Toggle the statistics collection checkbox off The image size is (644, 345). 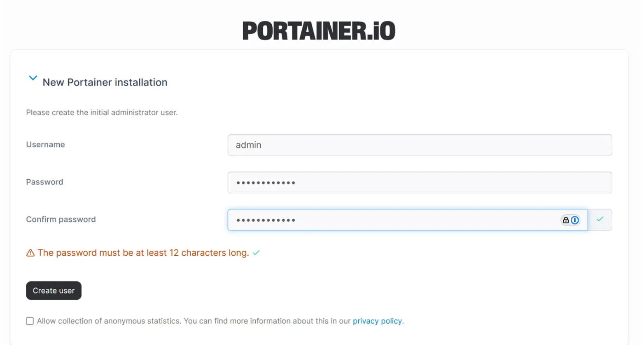pos(29,321)
